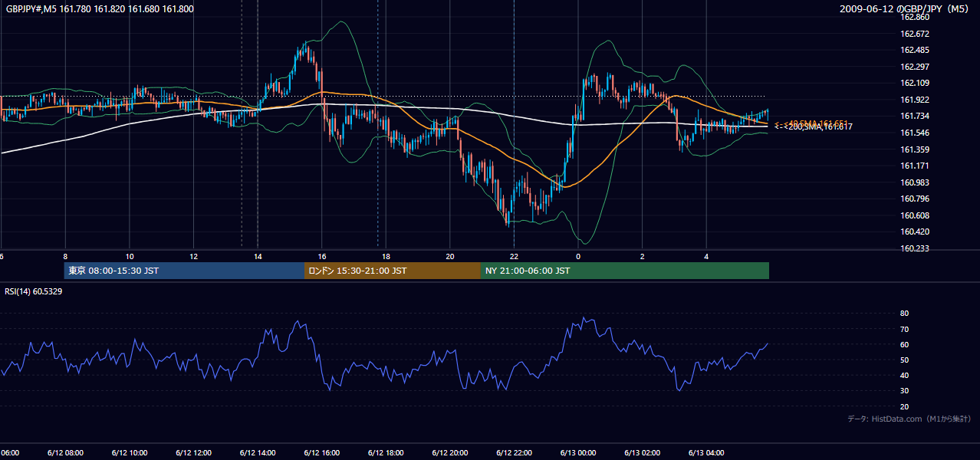Select the NY 21:00-06:00 JST session bar

625,271
